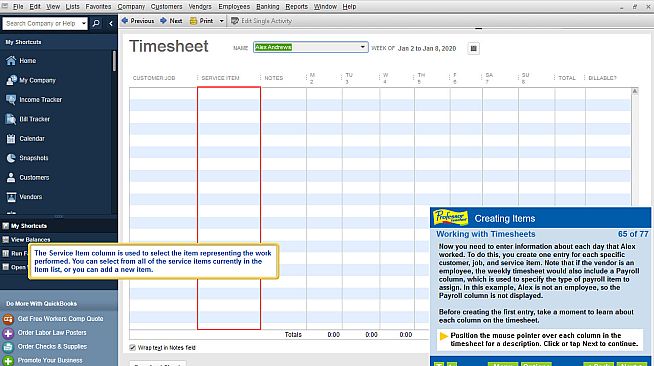654x366 pixels.
Task: Click the shortcuts list scrollbar
Action: (114, 62)
